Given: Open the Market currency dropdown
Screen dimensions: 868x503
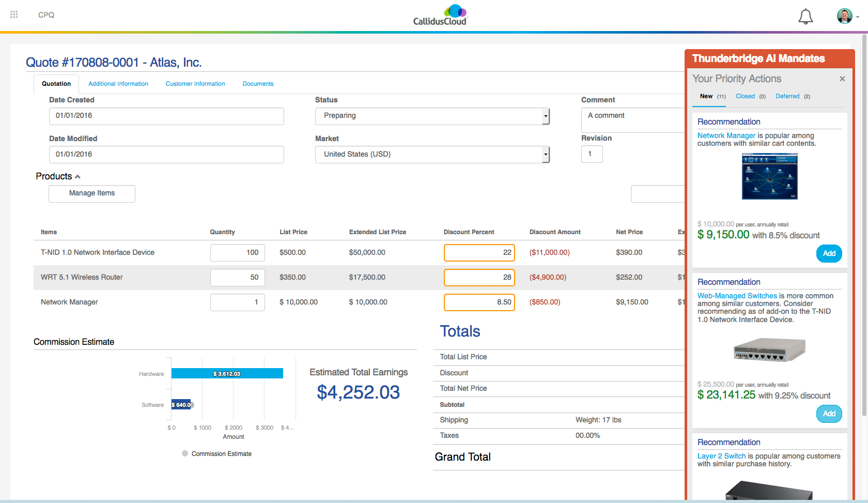Looking at the screenshot, I should pos(546,154).
